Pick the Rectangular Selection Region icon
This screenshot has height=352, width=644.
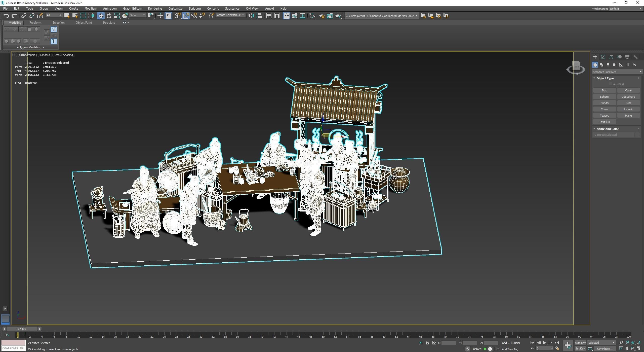click(83, 16)
